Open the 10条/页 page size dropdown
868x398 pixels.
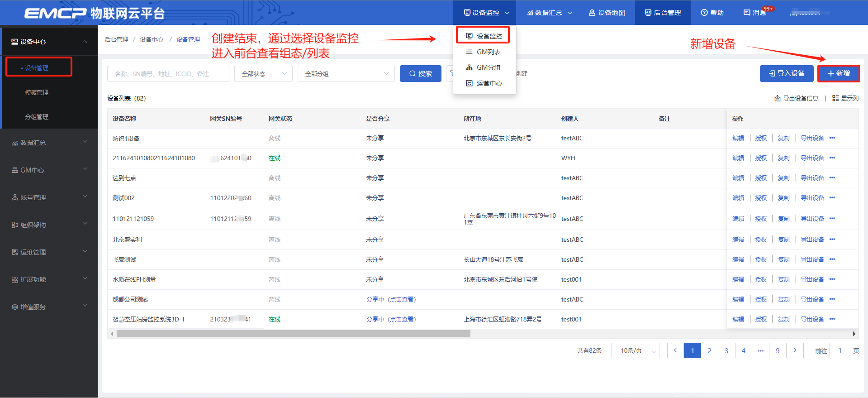[x=635, y=350]
